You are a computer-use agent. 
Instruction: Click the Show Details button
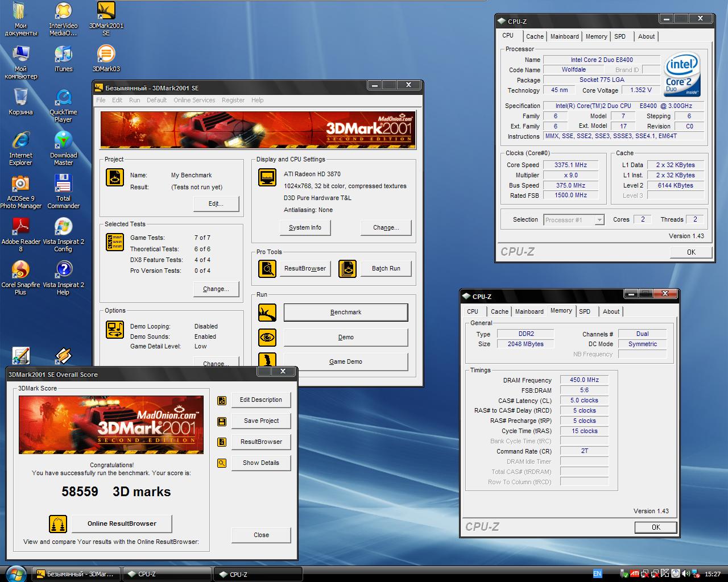click(261, 463)
